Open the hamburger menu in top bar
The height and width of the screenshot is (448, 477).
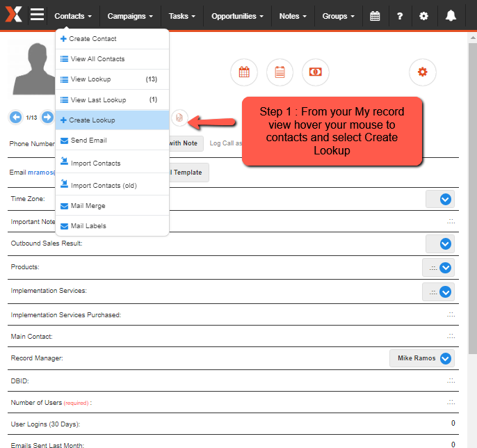pyautogui.click(x=37, y=15)
